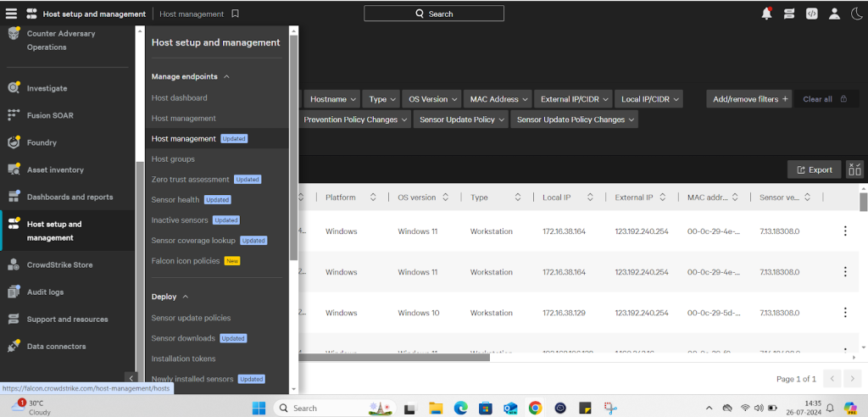Image resolution: width=868 pixels, height=417 pixels.
Task: Click the user profile icon
Action: click(x=834, y=14)
